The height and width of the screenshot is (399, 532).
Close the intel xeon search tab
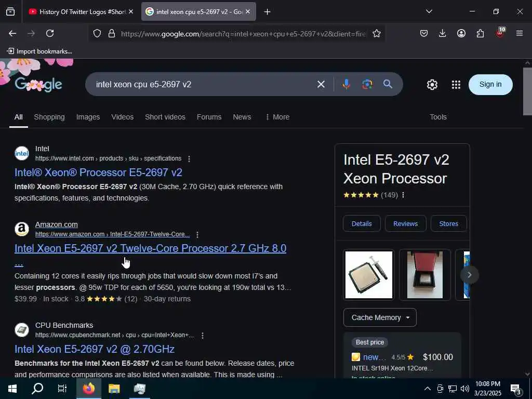[x=248, y=11]
